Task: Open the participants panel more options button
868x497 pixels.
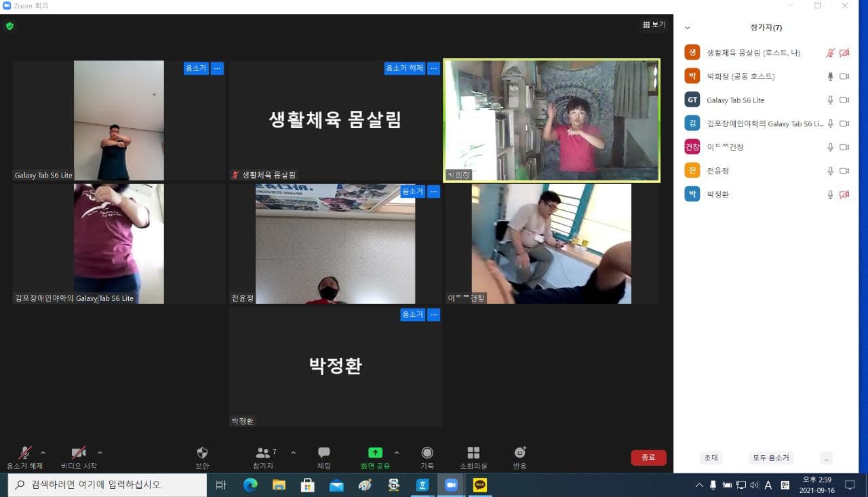Action: click(826, 458)
